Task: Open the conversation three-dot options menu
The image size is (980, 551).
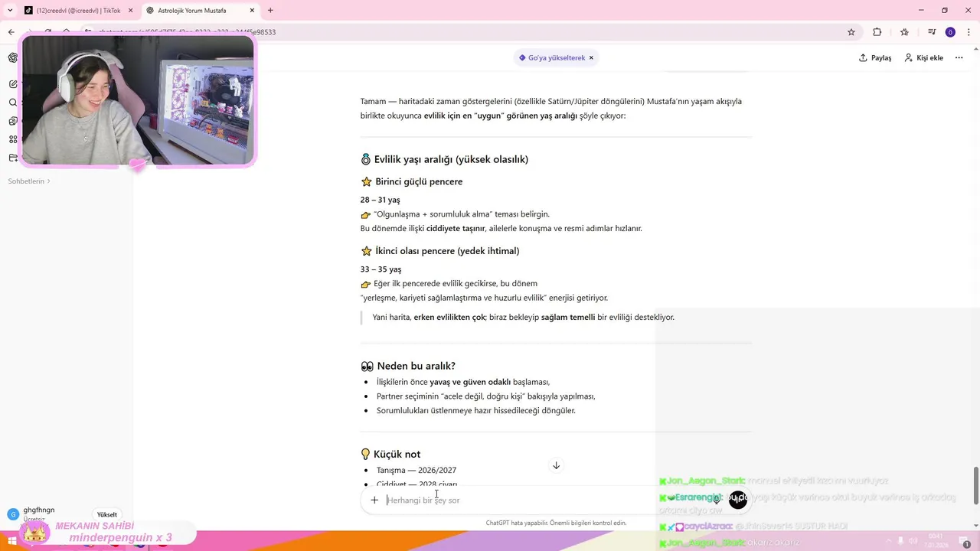Action: [959, 57]
